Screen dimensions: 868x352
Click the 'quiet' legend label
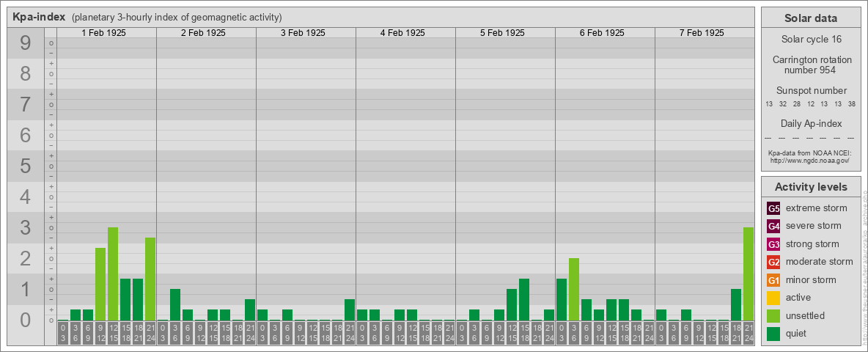point(797,333)
